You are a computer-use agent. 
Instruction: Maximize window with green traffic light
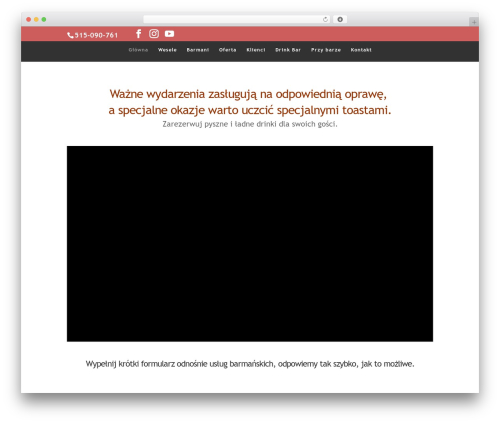44,19
